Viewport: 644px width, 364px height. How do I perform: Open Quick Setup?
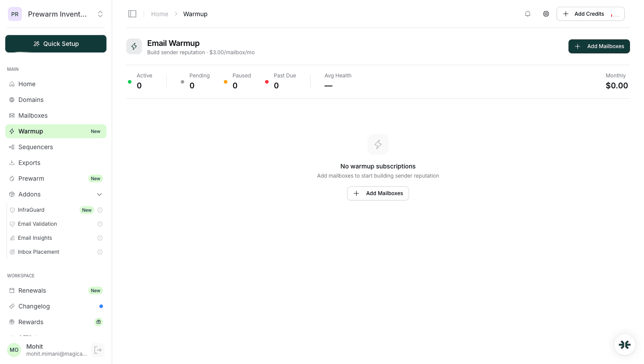[x=56, y=44]
